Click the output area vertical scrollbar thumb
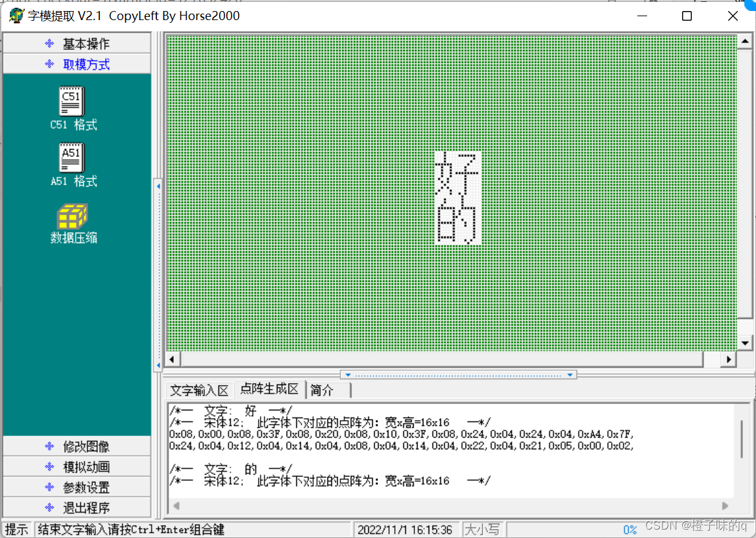This screenshot has height=538, width=756. point(742,439)
